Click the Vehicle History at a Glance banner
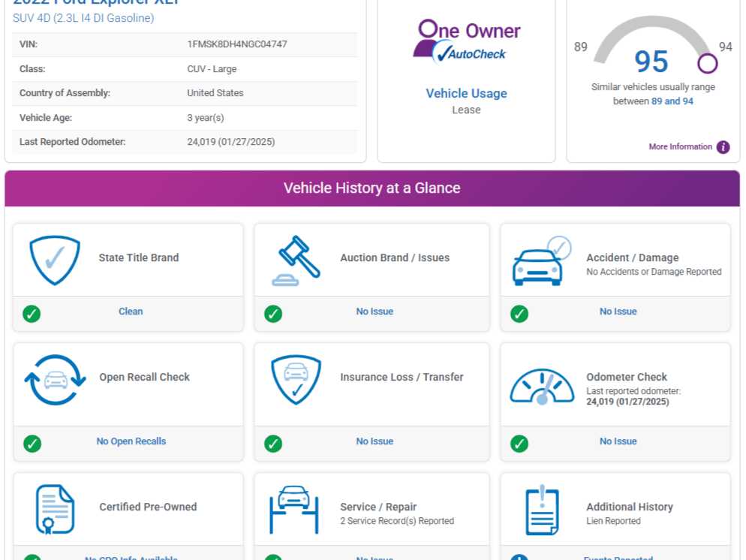This screenshot has width=746, height=560. 372,188
